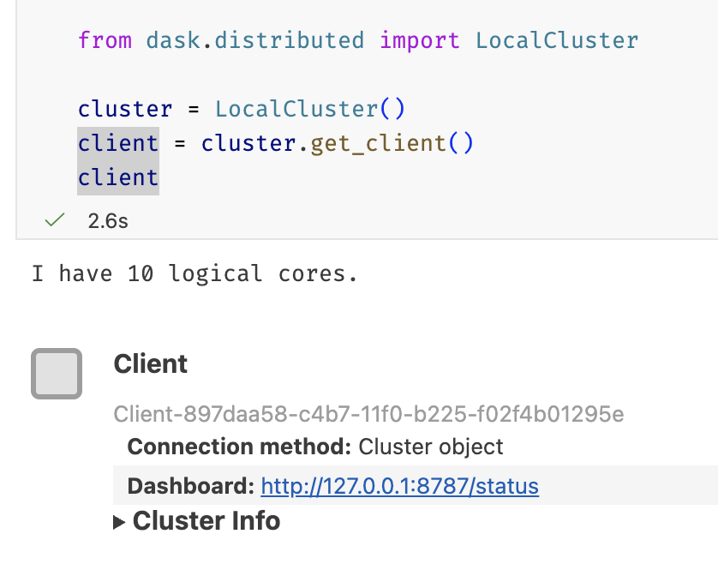718x588 pixels.
Task: Click the "cluster" variable being assigned
Action: (125, 109)
